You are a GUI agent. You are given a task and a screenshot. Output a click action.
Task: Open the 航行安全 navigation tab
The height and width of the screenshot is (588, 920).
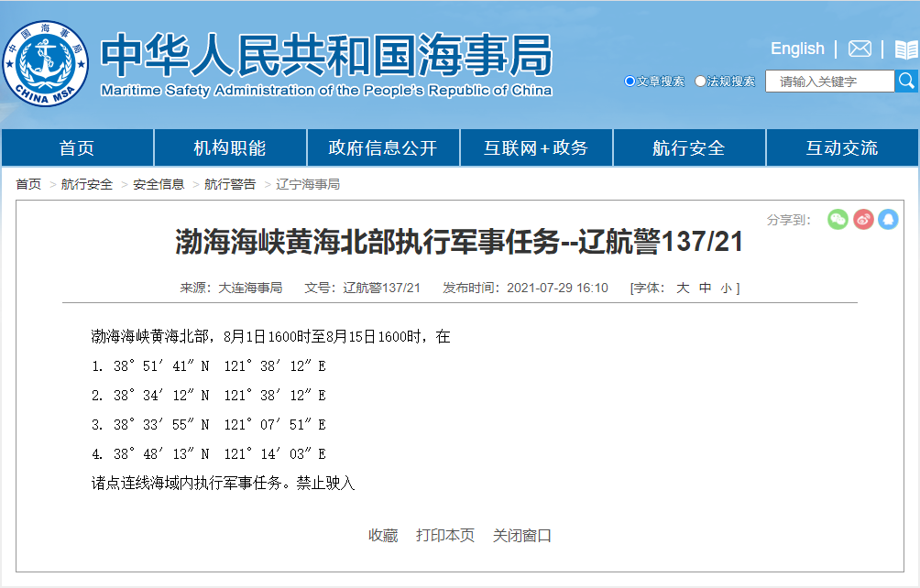coord(689,147)
